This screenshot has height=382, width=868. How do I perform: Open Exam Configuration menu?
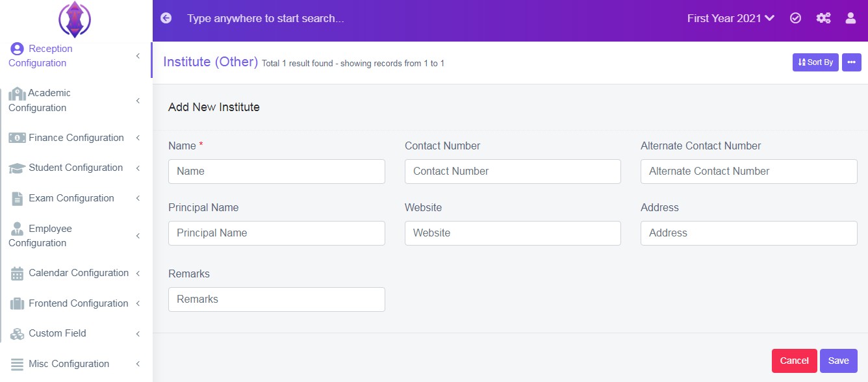76,198
